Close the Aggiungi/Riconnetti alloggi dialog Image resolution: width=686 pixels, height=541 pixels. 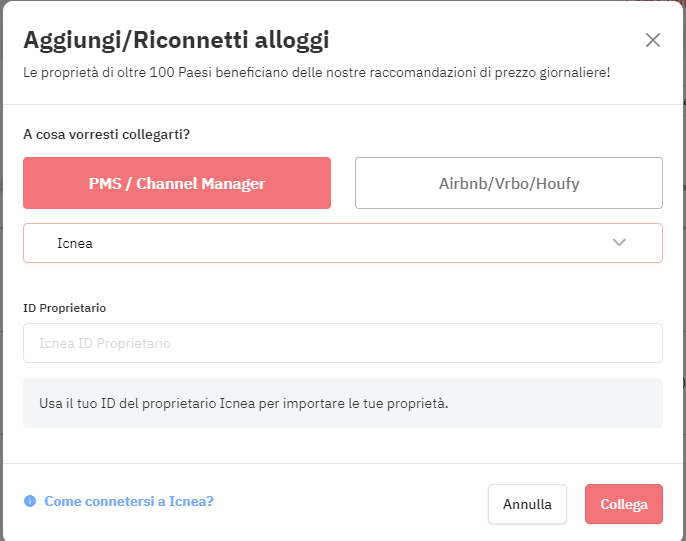652,40
